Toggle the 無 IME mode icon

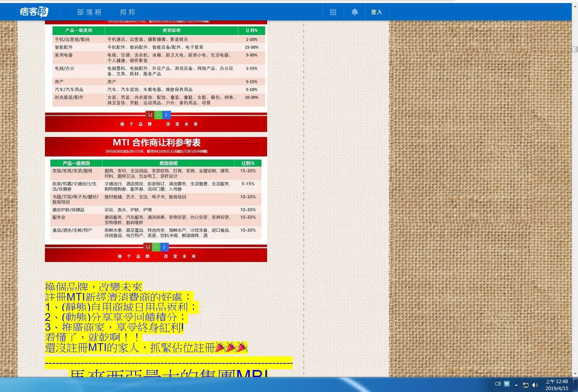(507, 384)
